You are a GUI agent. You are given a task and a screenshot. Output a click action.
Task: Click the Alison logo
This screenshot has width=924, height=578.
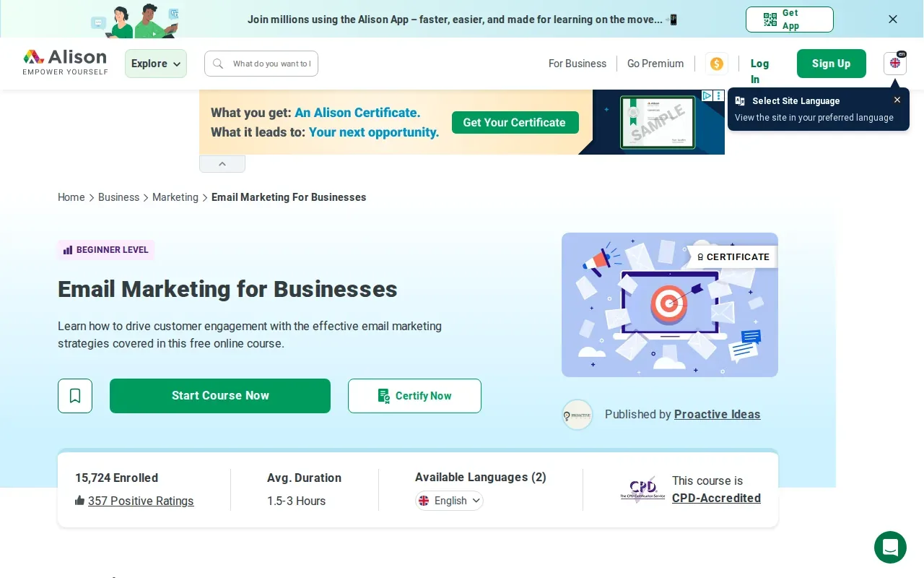(65, 62)
